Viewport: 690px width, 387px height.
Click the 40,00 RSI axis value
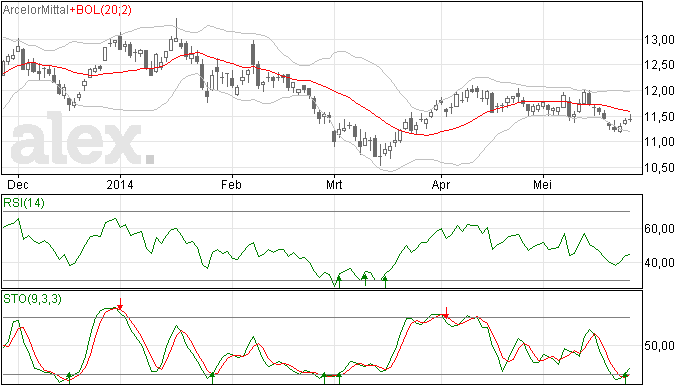pyautogui.click(x=659, y=263)
